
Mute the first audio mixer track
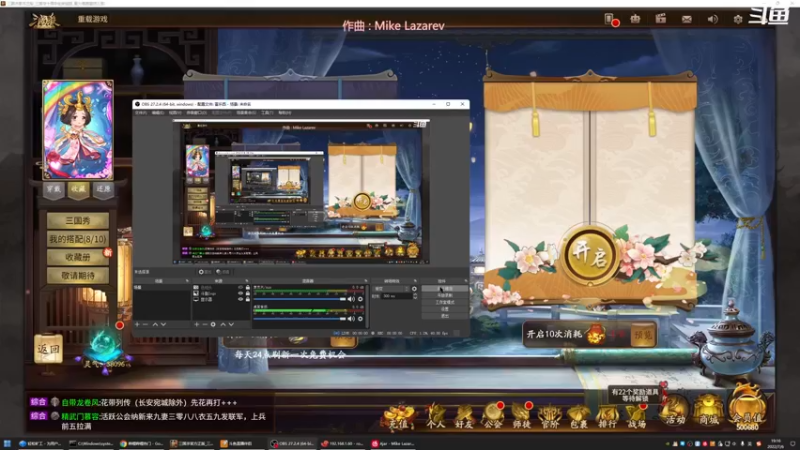(352, 299)
